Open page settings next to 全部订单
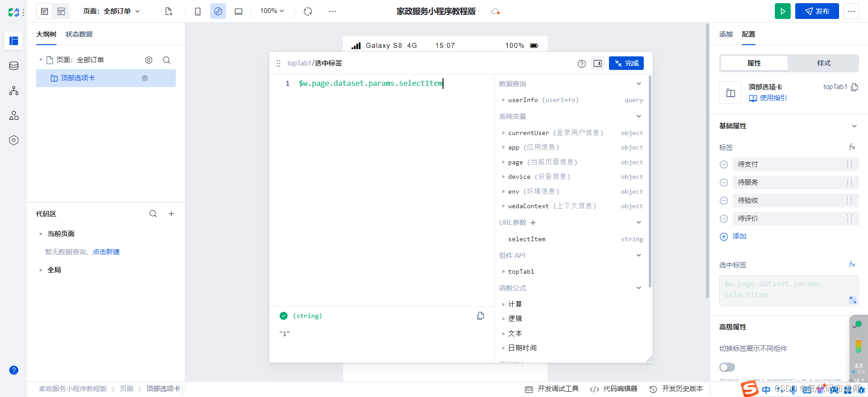This screenshot has width=868, height=397. tap(149, 60)
